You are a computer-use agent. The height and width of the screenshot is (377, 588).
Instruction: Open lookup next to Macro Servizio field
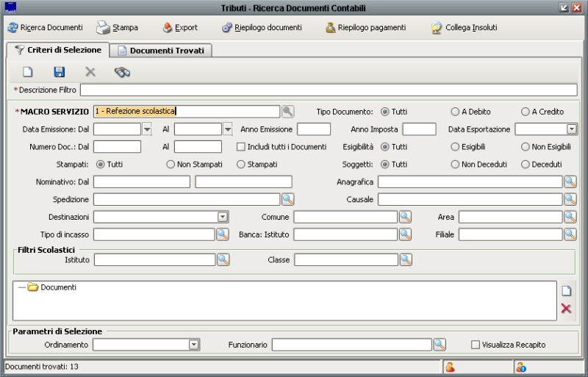click(287, 112)
